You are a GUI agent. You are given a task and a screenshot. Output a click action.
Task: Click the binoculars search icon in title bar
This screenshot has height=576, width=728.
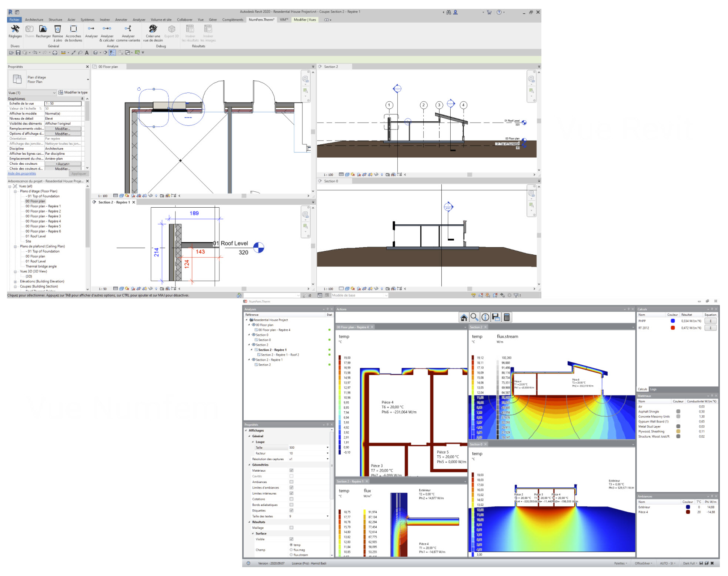point(449,12)
